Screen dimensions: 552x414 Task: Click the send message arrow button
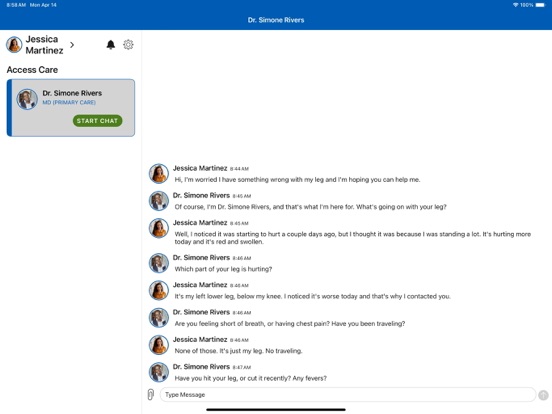(543, 395)
